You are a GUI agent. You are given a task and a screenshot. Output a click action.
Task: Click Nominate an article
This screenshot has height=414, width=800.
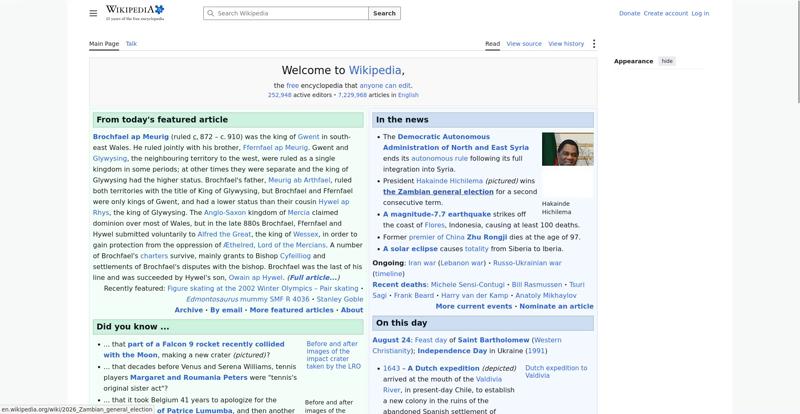coord(556,306)
